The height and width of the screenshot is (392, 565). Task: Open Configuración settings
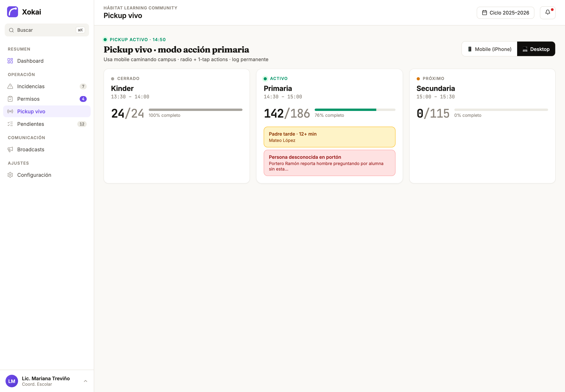click(x=47, y=175)
